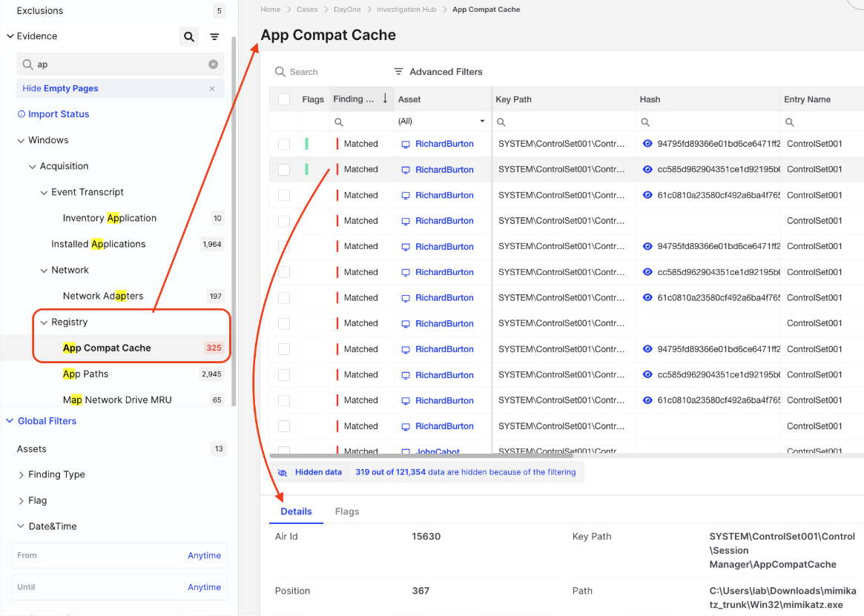Select the Details tab
The width and height of the screenshot is (864, 616).
pos(296,511)
